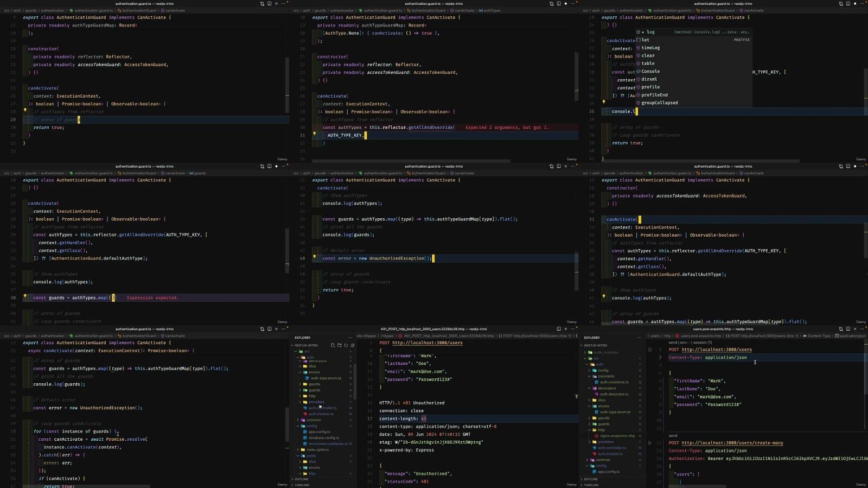Select 'log' autocomplete suggestion

point(693,32)
